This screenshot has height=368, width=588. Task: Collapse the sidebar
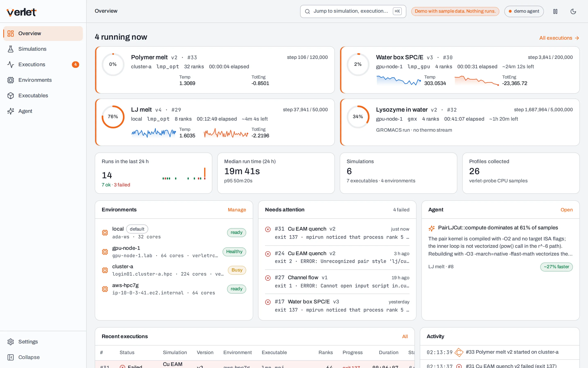(x=43, y=357)
